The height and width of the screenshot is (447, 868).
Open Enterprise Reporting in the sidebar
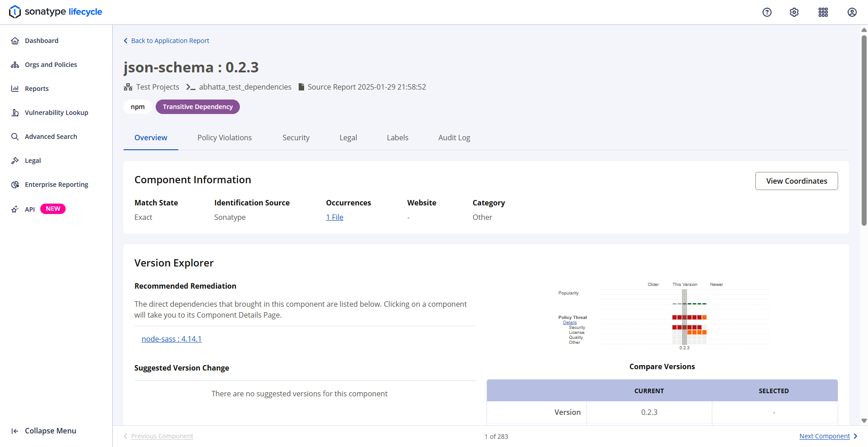56,185
